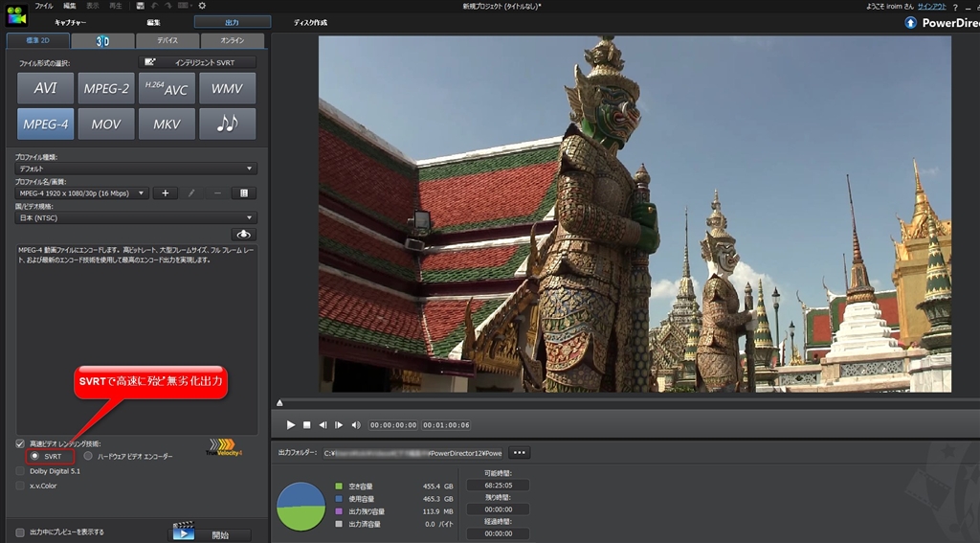Select the SVRT radio button
Viewport: 980px width, 543px height.
pos(35,456)
